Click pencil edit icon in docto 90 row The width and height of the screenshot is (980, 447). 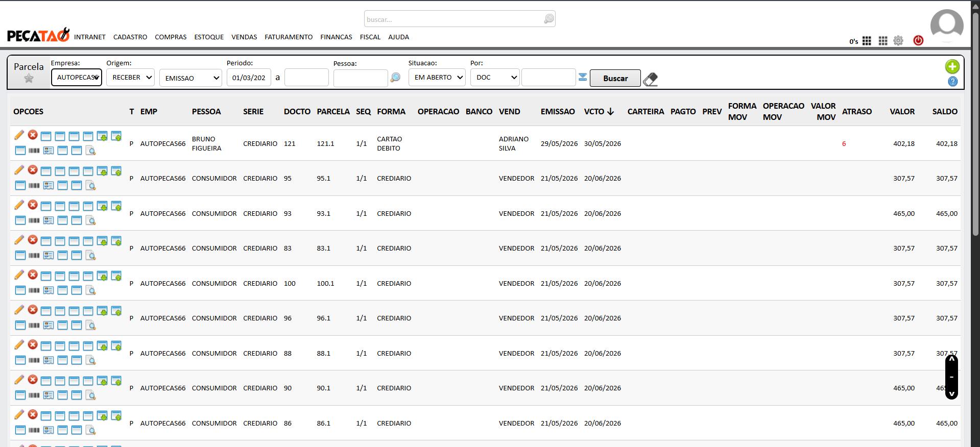[x=19, y=380]
